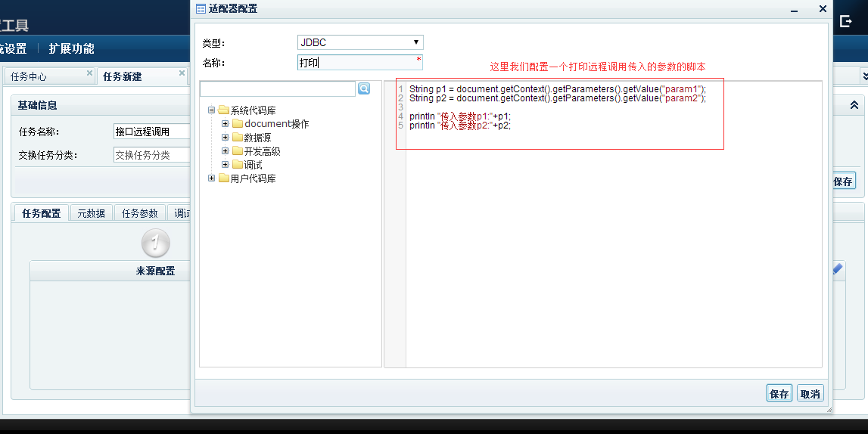Image resolution: width=868 pixels, height=434 pixels.
Task: Click 保存 button in background task form
Action: (844, 181)
